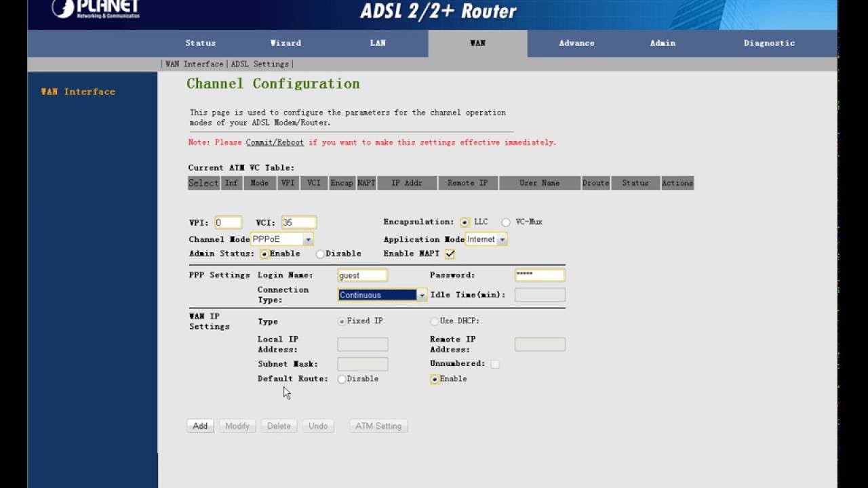The image size is (868, 488).
Task: Toggle the Enable NAPT checkbox
Action: click(450, 253)
